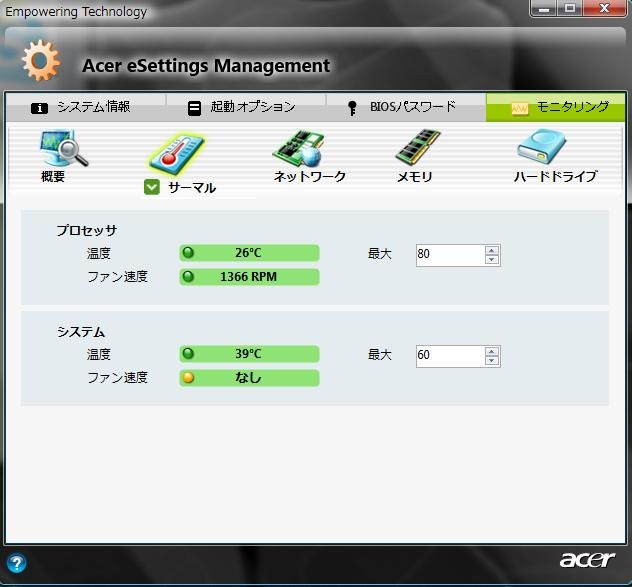Click the orange gear eSettings logo

pyautogui.click(x=41, y=61)
